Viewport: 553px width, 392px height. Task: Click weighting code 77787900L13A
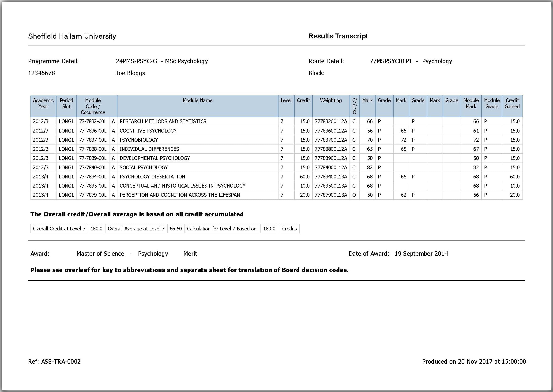click(331, 195)
